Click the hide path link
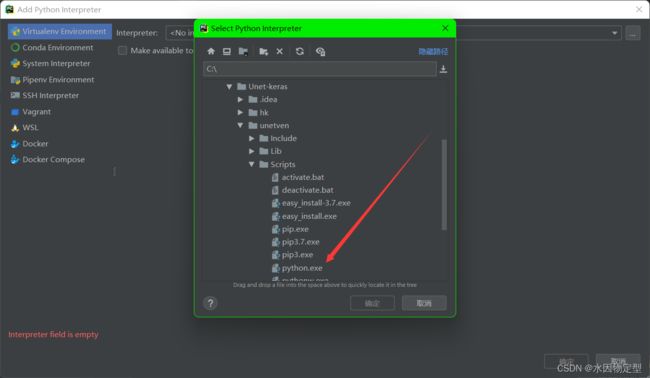This screenshot has width=650, height=378. tap(433, 51)
